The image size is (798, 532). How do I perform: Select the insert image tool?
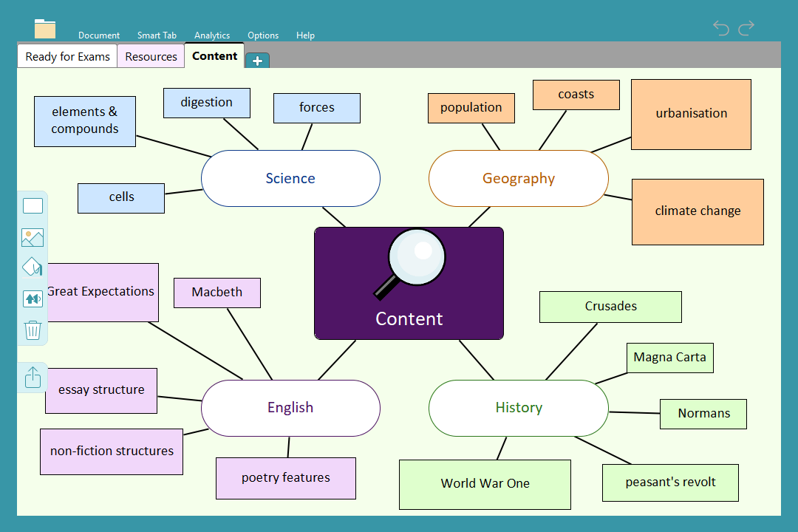tap(33, 237)
